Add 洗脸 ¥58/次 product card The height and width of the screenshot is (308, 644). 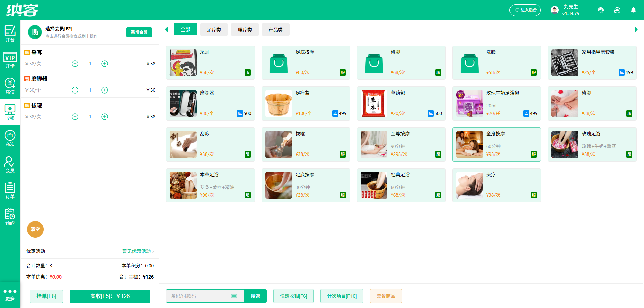pos(497,63)
